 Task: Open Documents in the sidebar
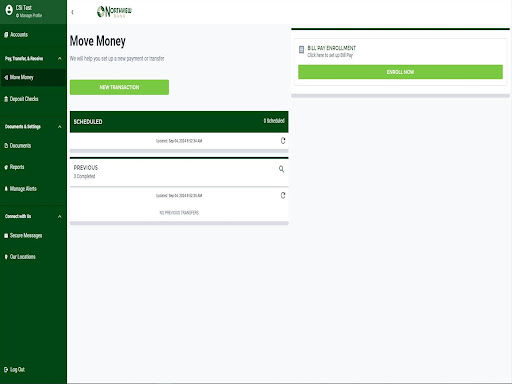coord(33,146)
